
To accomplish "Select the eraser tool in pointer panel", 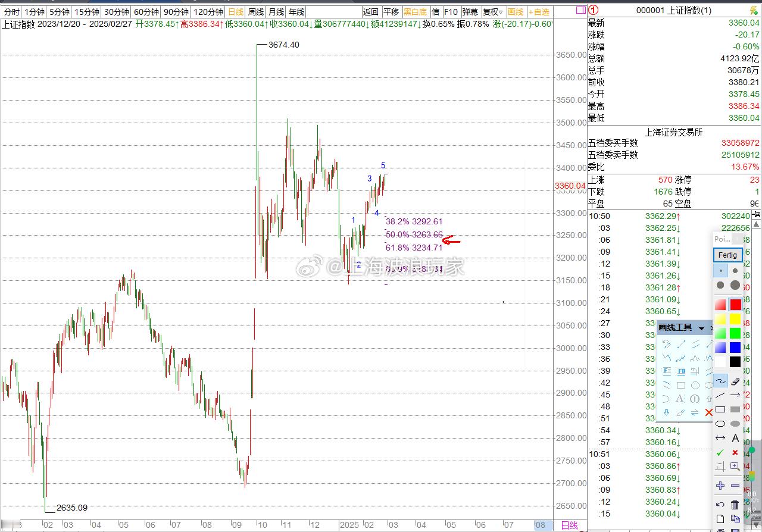I will pyautogui.click(x=735, y=381).
